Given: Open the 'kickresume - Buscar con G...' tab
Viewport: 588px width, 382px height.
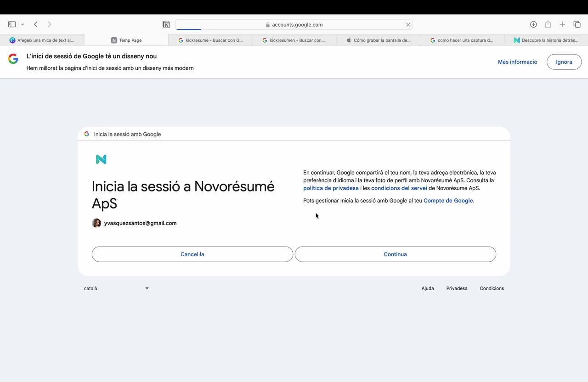Looking at the screenshot, I should click(210, 40).
